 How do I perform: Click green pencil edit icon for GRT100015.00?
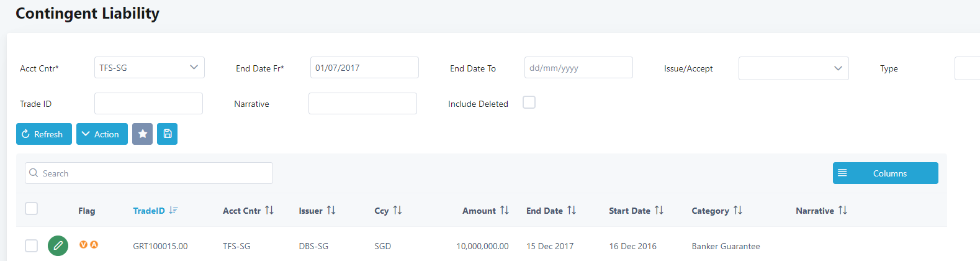(58, 246)
